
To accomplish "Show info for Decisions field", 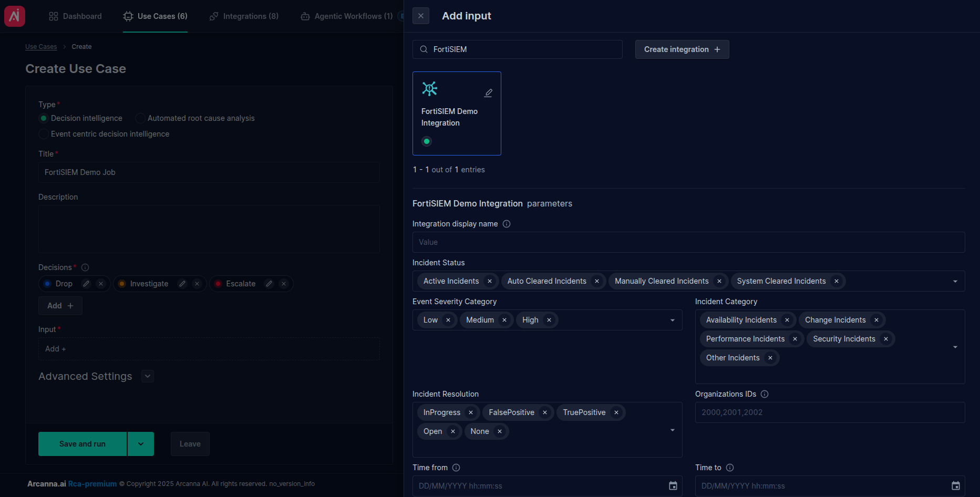I will [85, 267].
